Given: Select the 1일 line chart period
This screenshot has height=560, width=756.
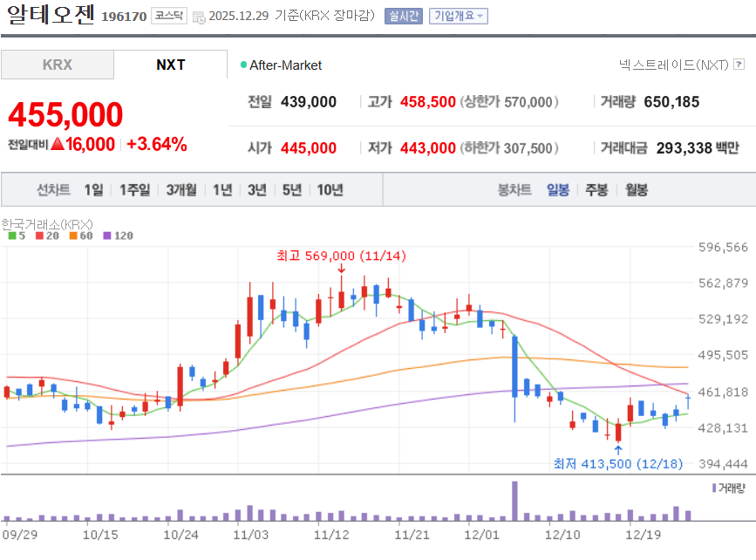Looking at the screenshot, I should [x=93, y=190].
